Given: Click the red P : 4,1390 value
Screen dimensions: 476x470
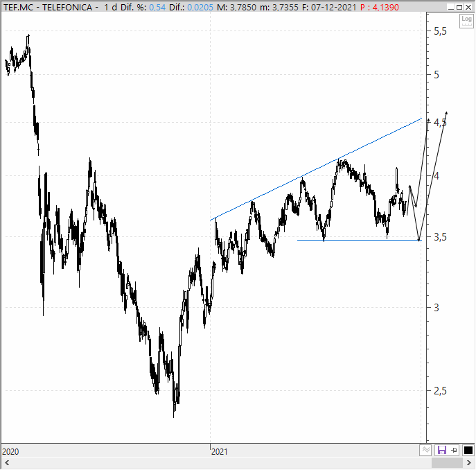Looking at the screenshot, I should tap(380, 8).
